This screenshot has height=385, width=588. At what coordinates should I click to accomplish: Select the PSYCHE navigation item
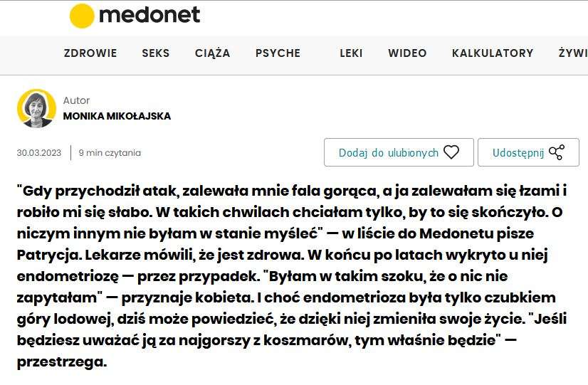pos(278,53)
